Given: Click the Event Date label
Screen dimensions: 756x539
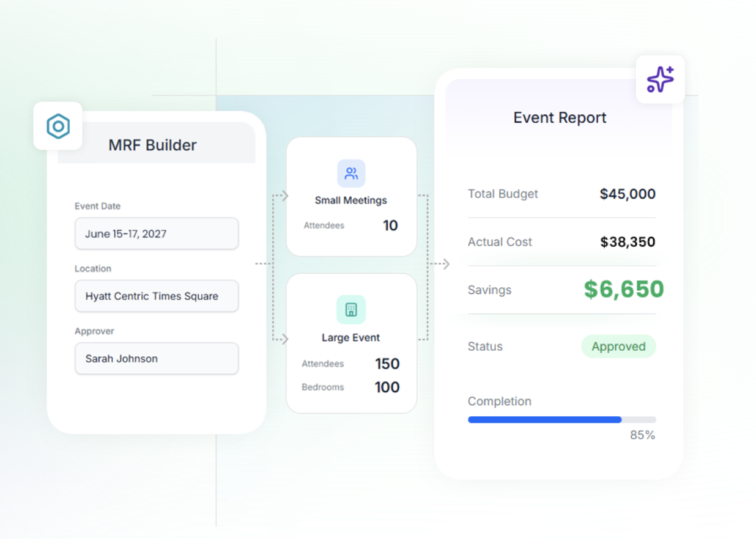Looking at the screenshot, I should [x=98, y=206].
